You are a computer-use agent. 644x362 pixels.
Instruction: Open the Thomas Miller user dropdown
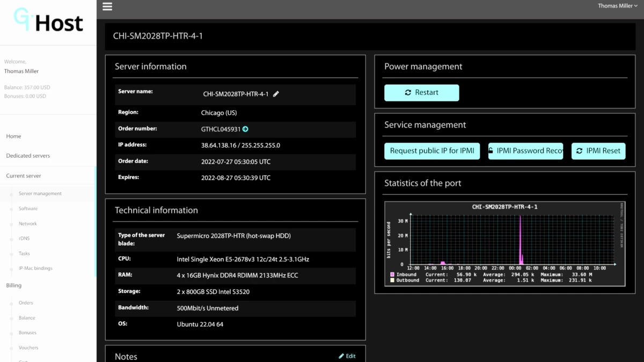618,6
